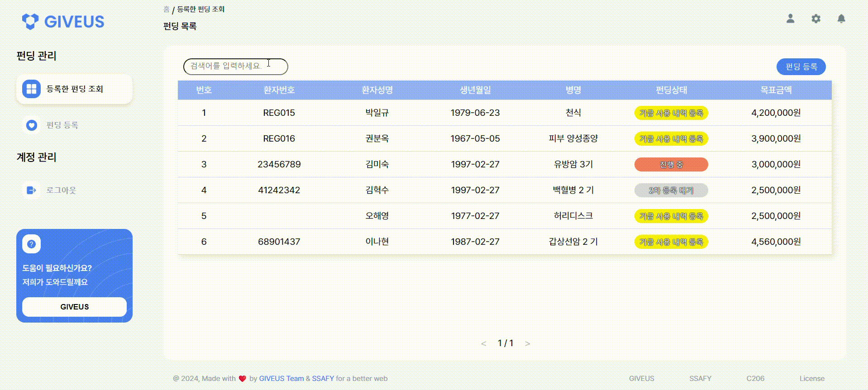Screen dimensions: 868x390
Task: Click the 진행 중 status badge
Action: click(671, 165)
